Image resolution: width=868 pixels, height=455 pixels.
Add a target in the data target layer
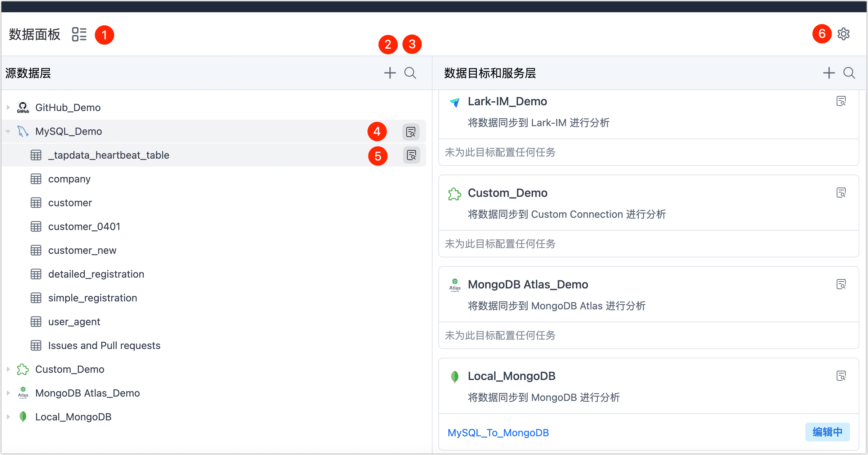[x=829, y=73]
